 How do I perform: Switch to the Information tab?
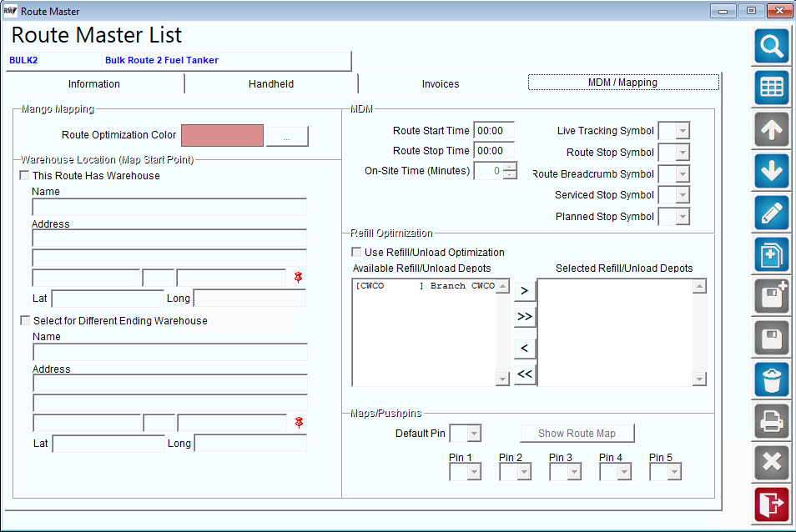(94, 83)
